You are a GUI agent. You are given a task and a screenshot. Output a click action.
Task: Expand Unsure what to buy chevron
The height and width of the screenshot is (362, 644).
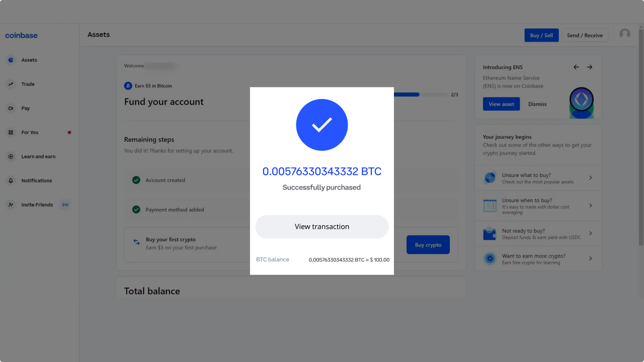tap(591, 178)
